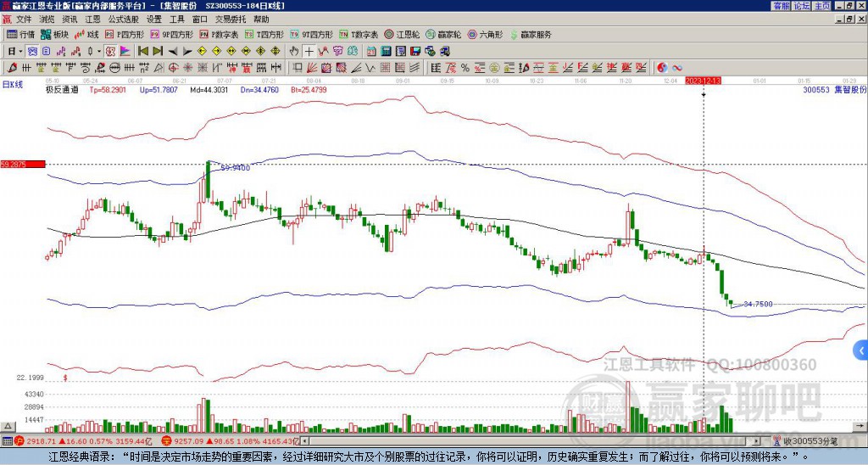Click the 客服 customer service button
868x465 pixels.
(x=781, y=6)
